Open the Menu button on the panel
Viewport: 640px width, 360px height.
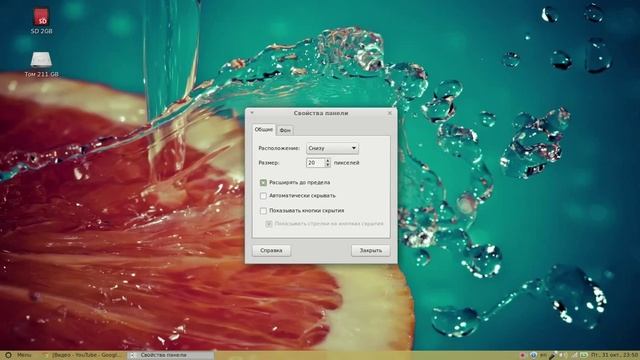tap(18, 356)
